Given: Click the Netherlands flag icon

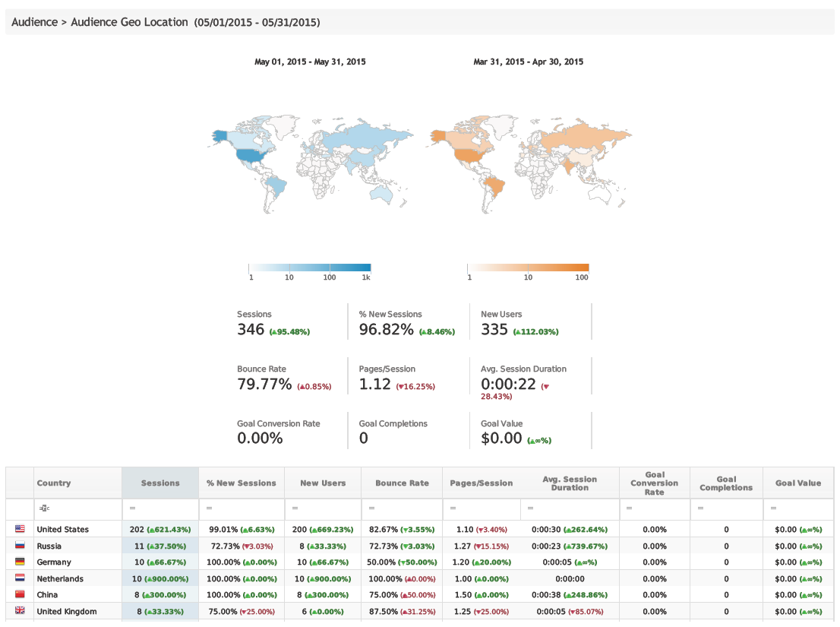Looking at the screenshot, I should [x=20, y=578].
